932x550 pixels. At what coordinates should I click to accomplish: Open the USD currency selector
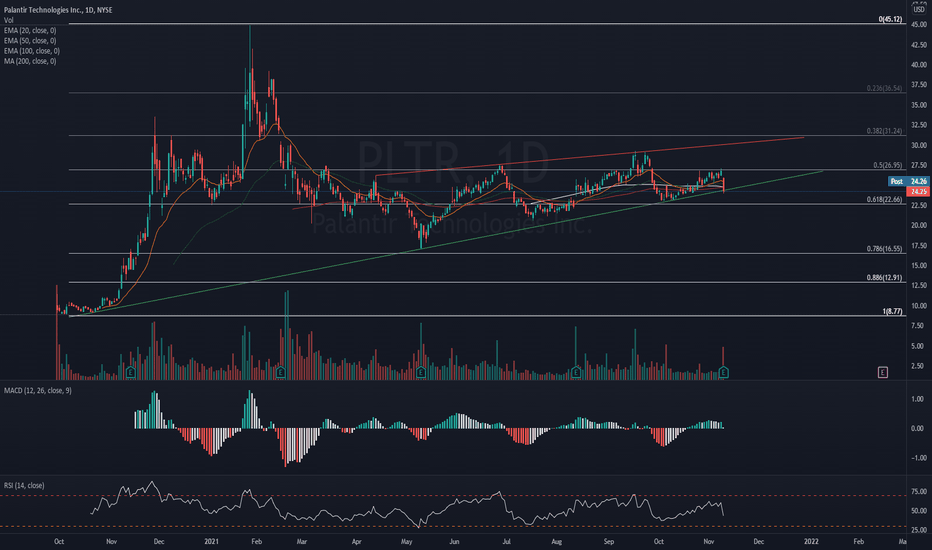(x=918, y=9)
